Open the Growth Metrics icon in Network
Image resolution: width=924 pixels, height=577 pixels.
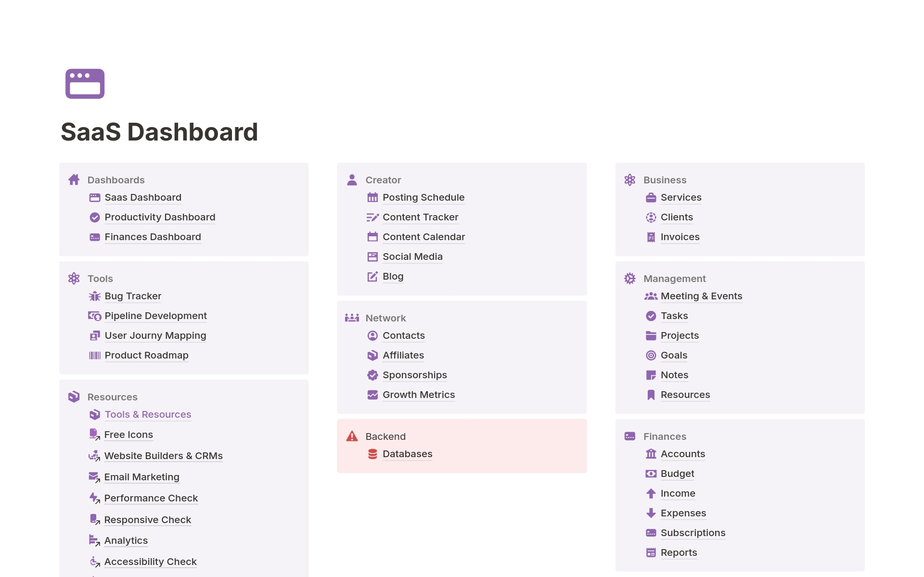[x=373, y=394]
